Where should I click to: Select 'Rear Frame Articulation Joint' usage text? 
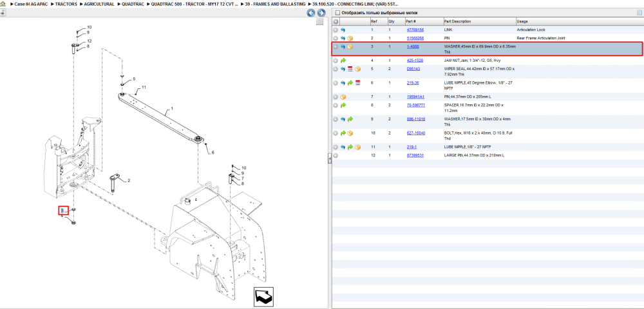click(541, 38)
